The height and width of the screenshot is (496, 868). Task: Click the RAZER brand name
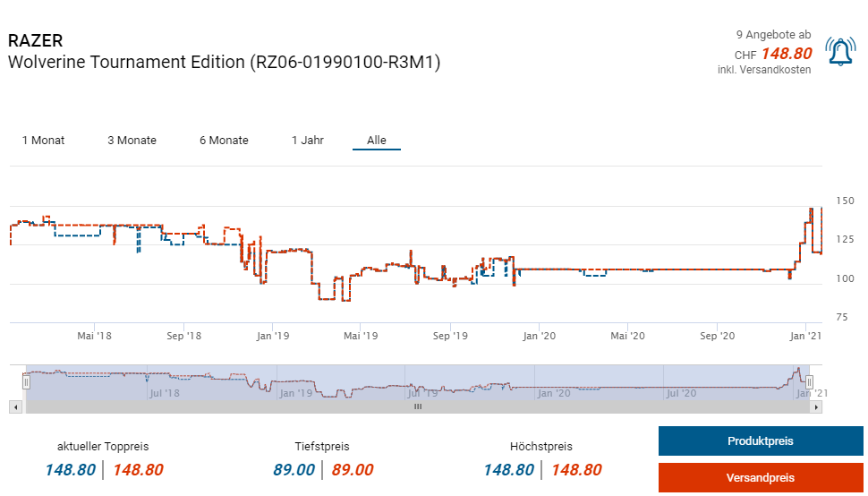pyautogui.click(x=35, y=41)
